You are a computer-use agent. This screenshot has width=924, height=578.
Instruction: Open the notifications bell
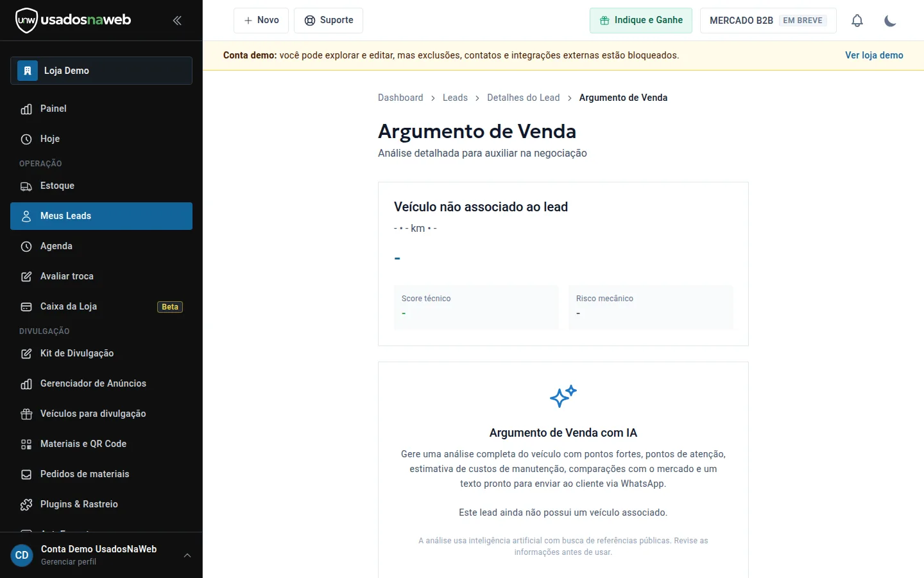[857, 21]
